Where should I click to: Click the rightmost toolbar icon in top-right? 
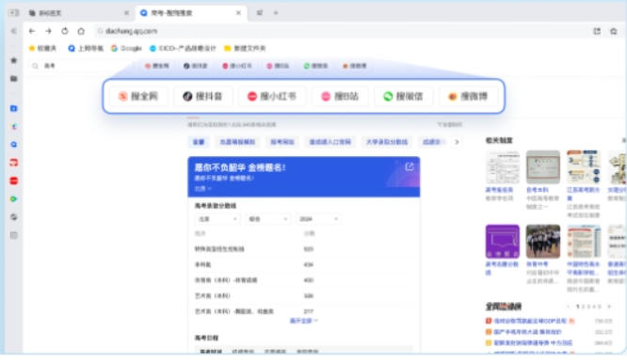614,31
